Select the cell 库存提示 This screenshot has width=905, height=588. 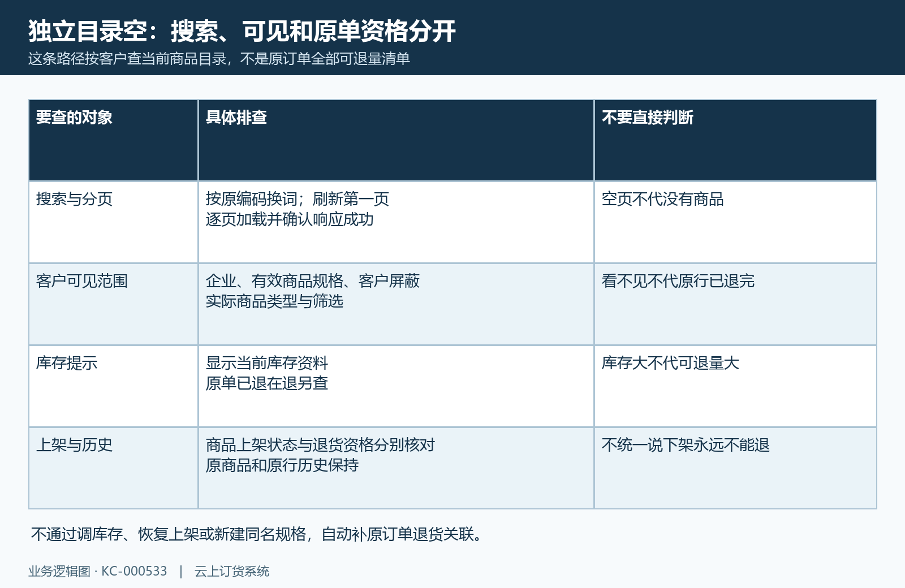tap(114, 386)
